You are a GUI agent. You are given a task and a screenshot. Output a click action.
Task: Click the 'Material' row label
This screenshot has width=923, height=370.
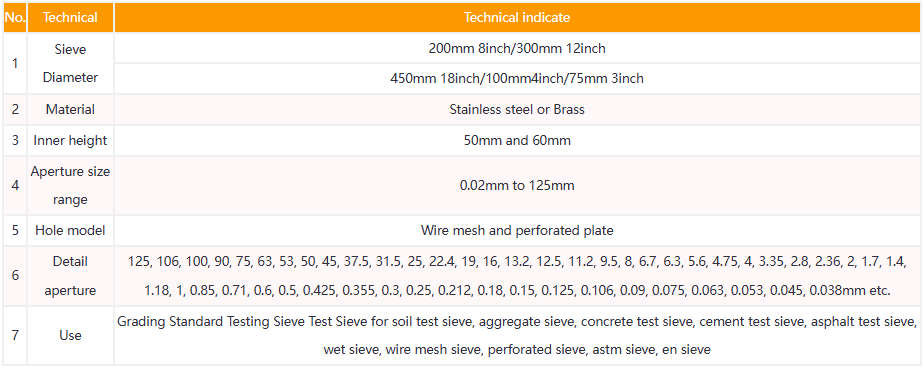[70, 109]
